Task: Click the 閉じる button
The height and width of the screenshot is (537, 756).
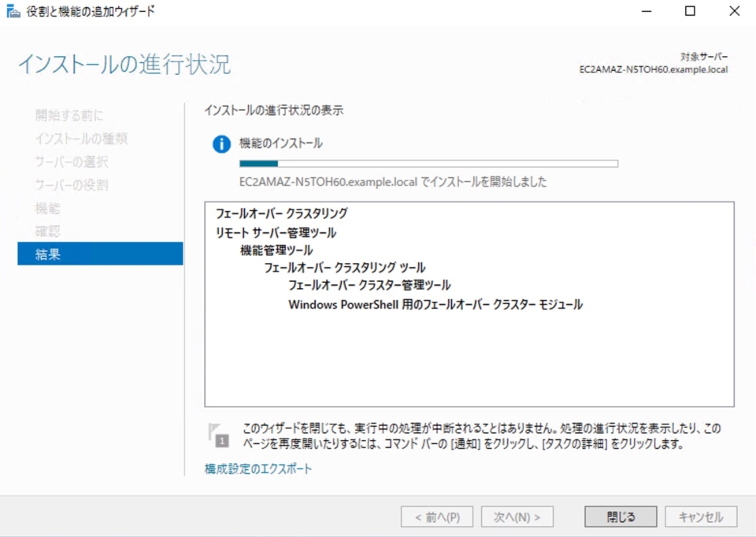Action: tap(621, 517)
